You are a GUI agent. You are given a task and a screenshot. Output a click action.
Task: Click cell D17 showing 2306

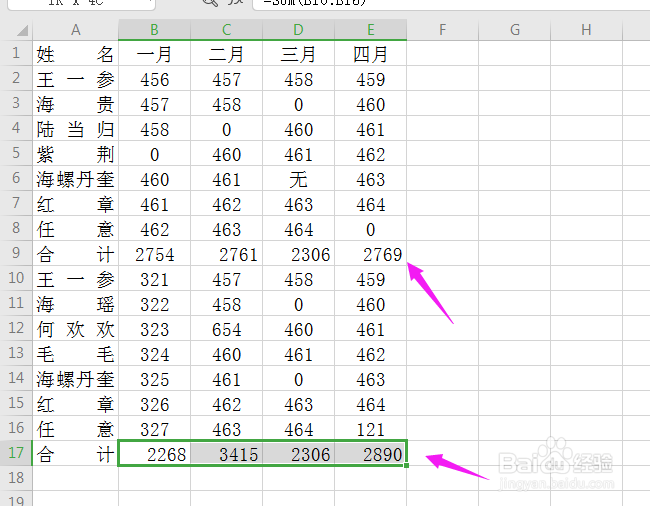298,453
